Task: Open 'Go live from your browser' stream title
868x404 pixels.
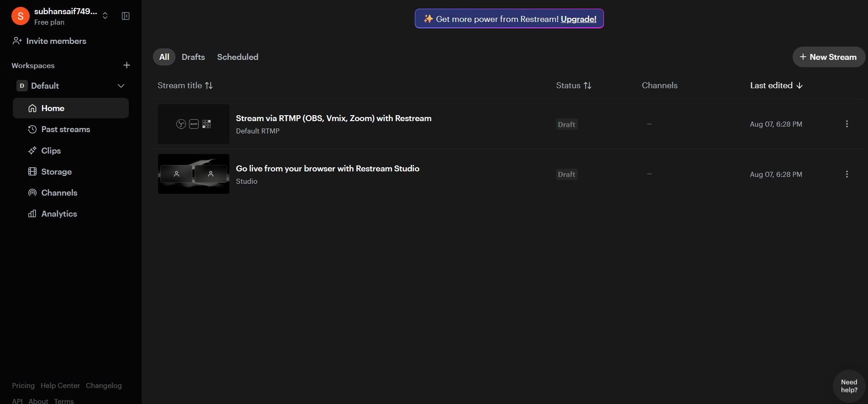Action: click(328, 169)
